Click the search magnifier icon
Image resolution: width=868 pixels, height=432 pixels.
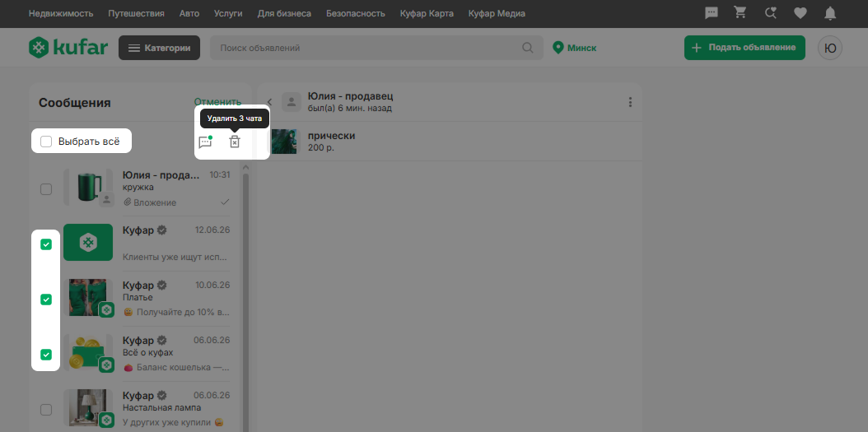point(528,48)
